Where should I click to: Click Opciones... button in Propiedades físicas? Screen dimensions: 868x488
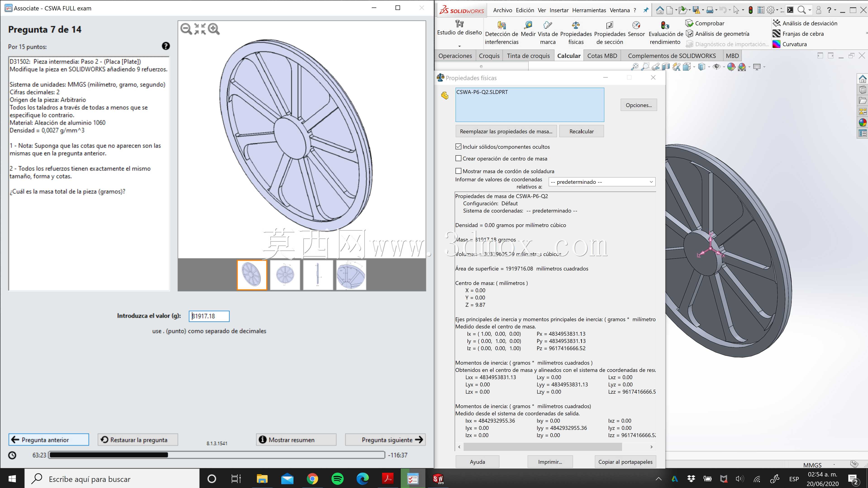[x=639, y=105]
